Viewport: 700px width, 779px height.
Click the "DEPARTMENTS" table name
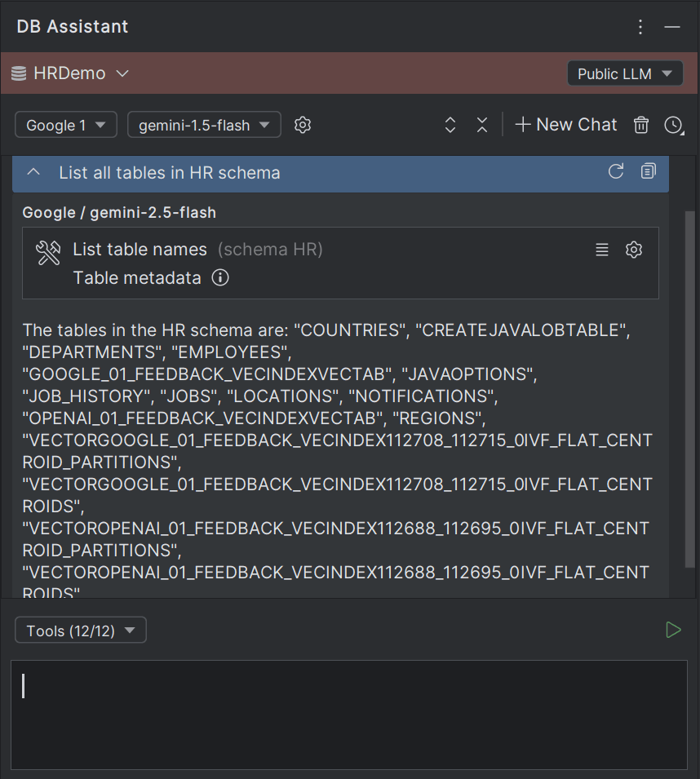(92, 352)
